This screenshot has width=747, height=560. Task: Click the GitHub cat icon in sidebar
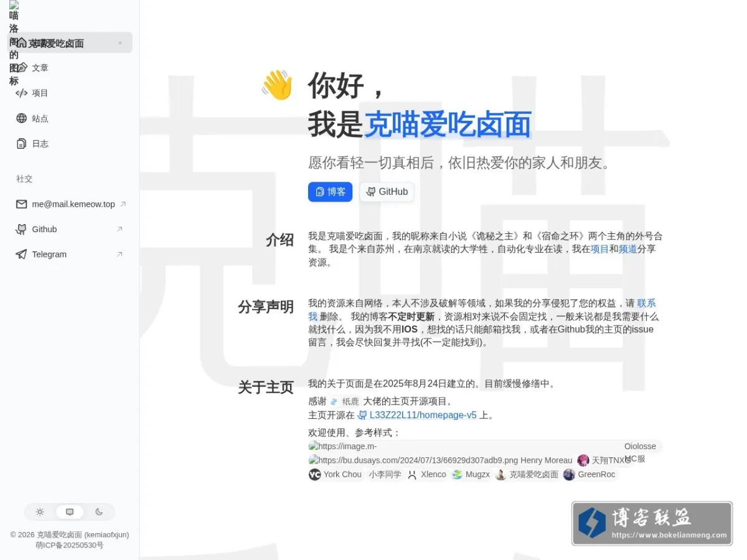point(22,229)
